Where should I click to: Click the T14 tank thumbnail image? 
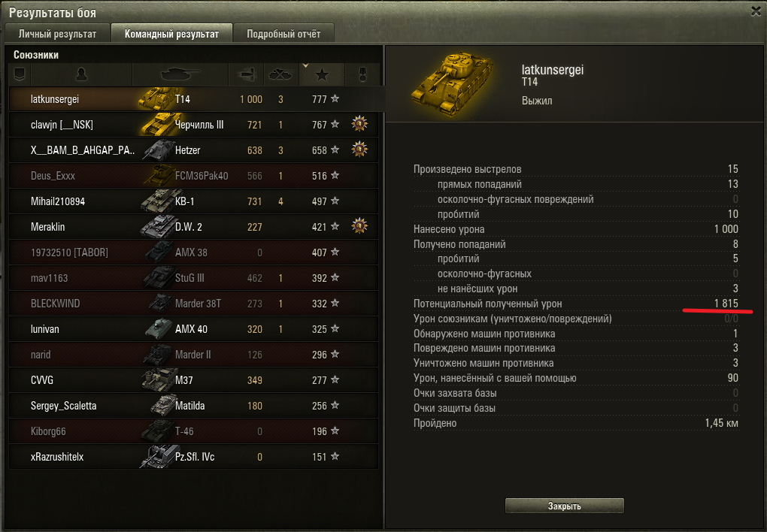(452, 83)
